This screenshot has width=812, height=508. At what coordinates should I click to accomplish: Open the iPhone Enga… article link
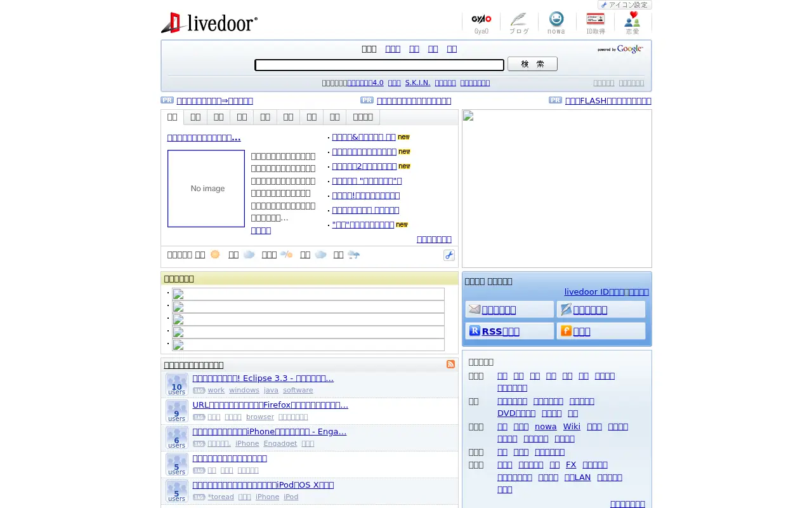point(269,432)
